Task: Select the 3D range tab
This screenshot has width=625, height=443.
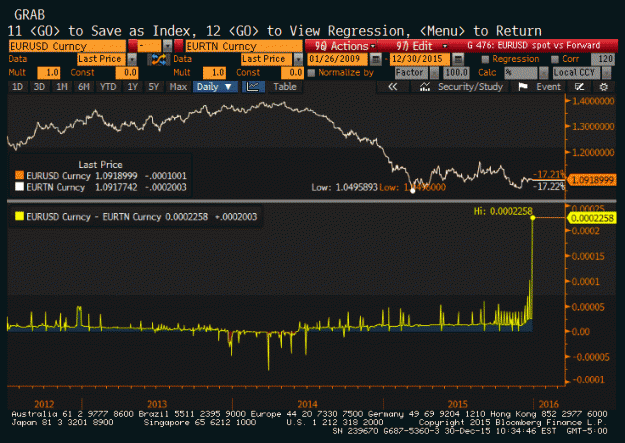Action: point(39,87)
